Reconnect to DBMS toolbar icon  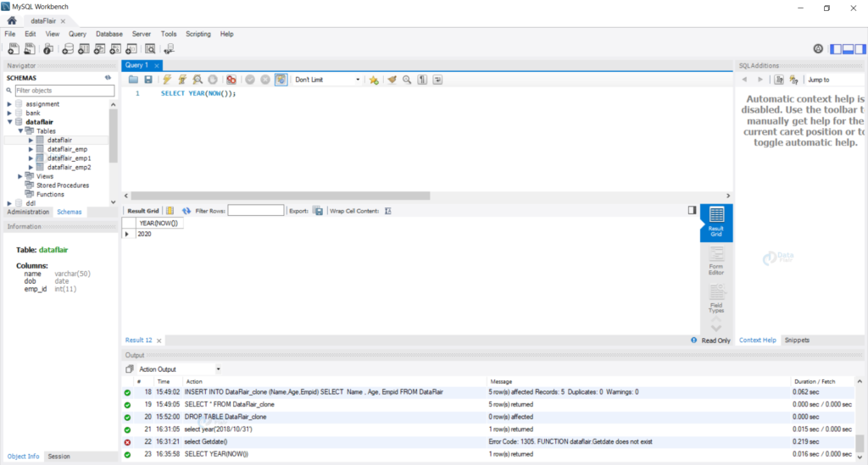pos(169,49)
